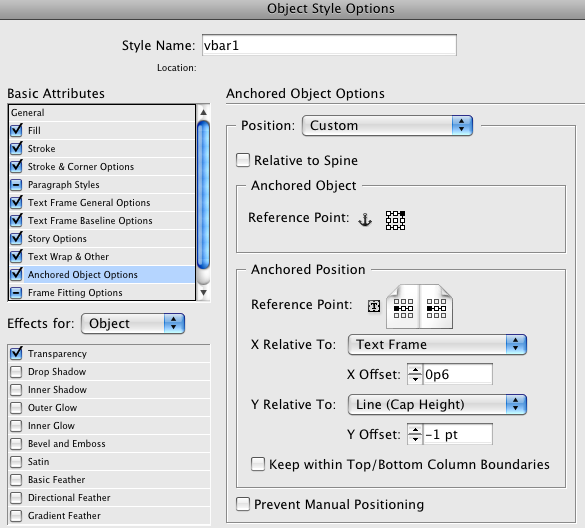This screenshot has width=585, height=528.
Task: Toggle the Fill attribute checkbox
Action: point(16,130)
